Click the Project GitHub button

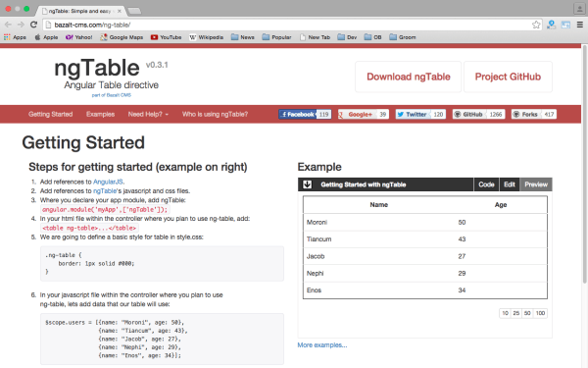click(508, 77)
